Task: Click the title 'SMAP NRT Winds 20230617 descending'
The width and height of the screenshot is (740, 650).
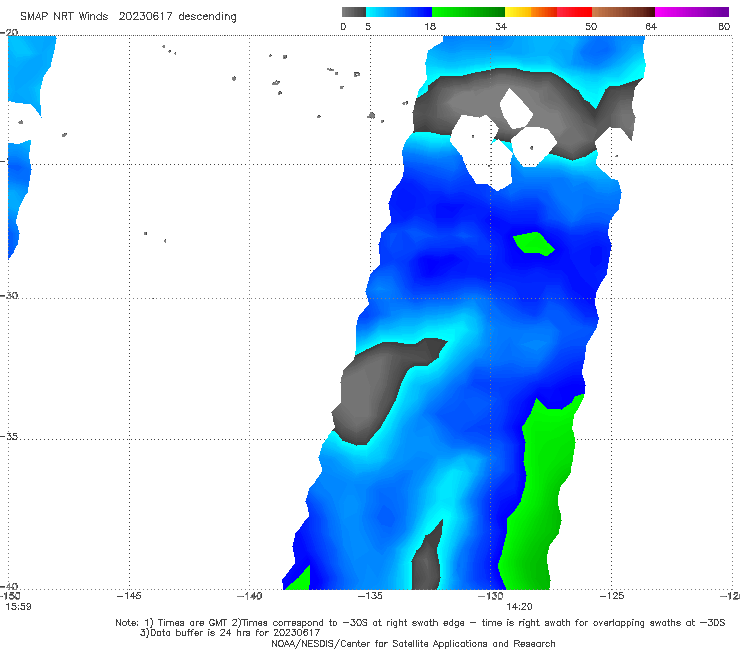Action: (x=128, y=17)
